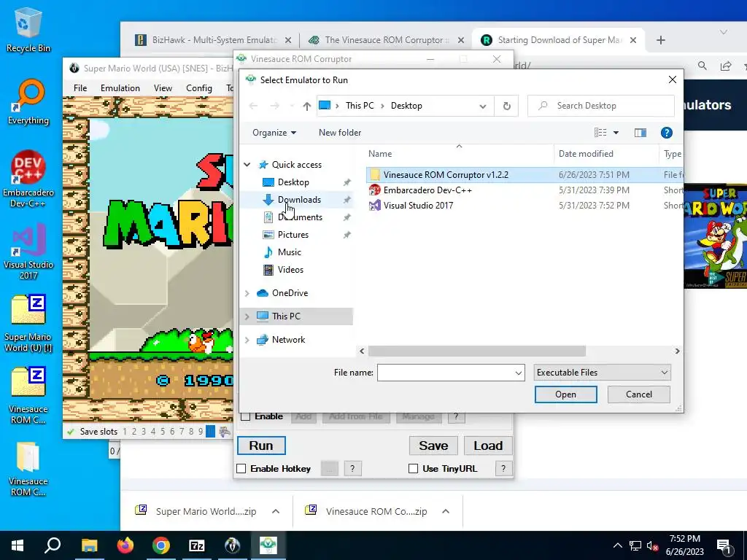Open BizHawk Emulation menu
Image resolution: width=747 pixels, height=560 pixels.
tap(120, 88)
